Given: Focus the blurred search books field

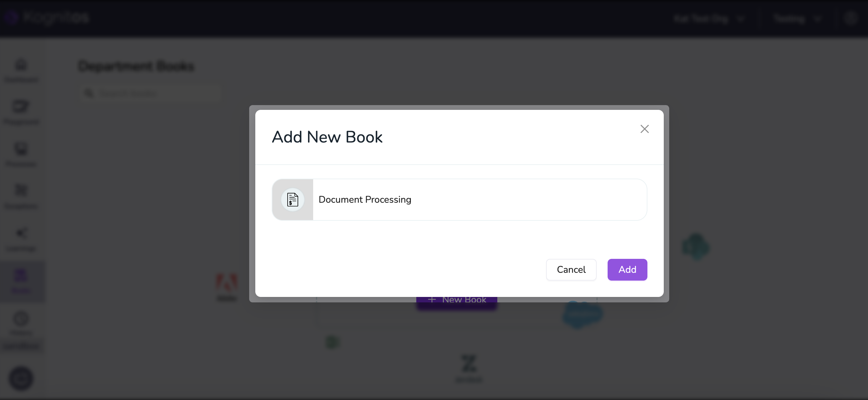Looking at the screenshot, I should pyautogui.click(x=151, y=93).
